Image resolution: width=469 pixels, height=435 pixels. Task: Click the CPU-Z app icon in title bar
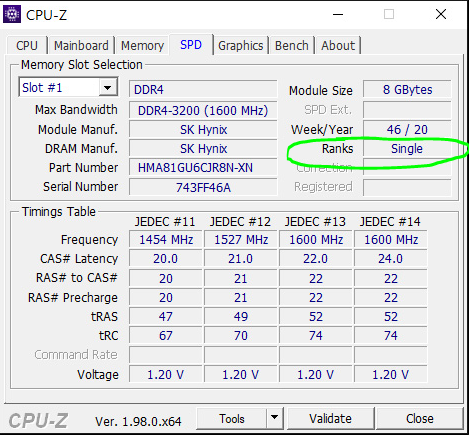(x=12, y=14)
